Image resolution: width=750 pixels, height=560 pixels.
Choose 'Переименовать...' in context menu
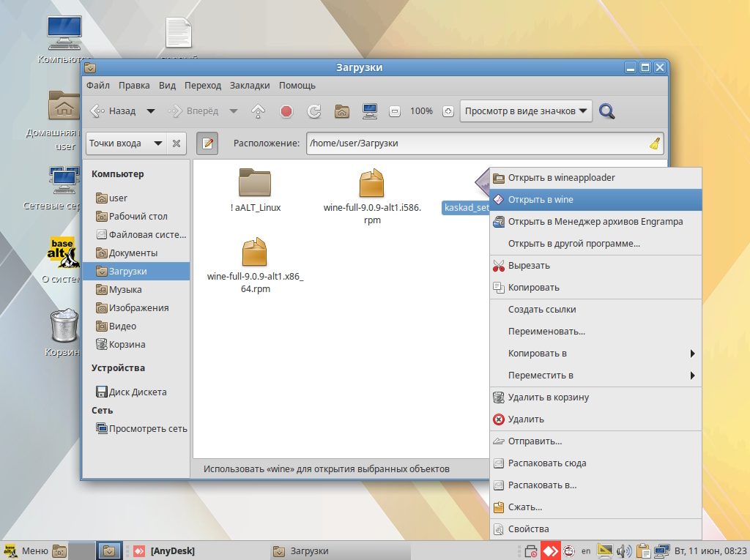click(546, 331)
